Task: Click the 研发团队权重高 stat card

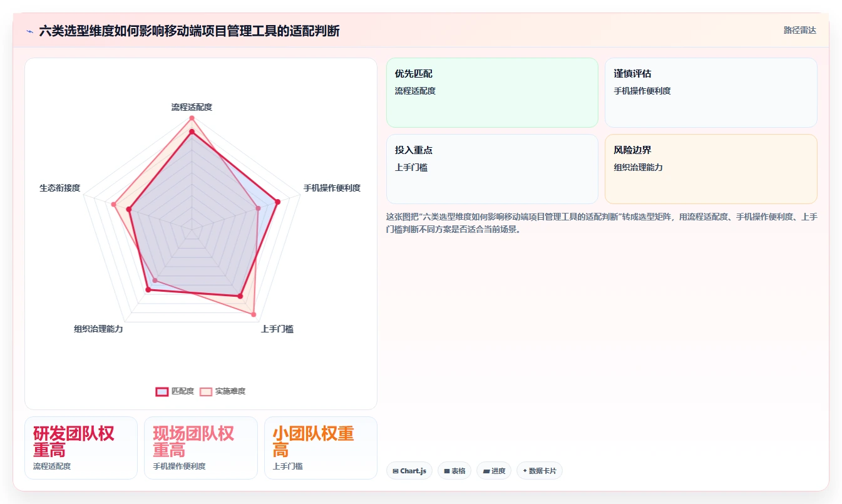Action: point(81,448)
